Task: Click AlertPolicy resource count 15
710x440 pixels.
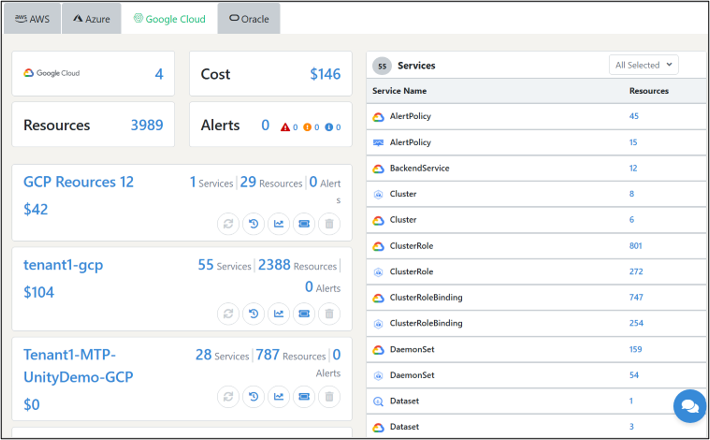Action: pyautogui.click(x=633, y=142)
